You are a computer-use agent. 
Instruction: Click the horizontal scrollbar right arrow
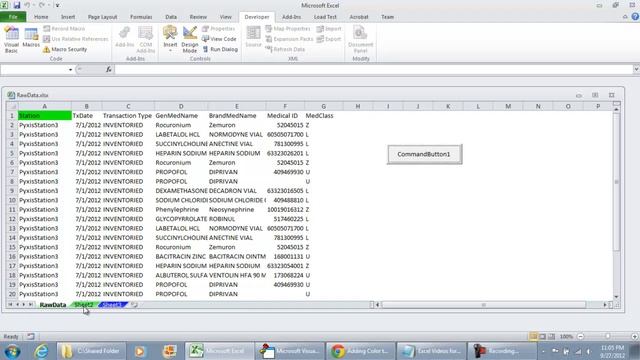605,305
